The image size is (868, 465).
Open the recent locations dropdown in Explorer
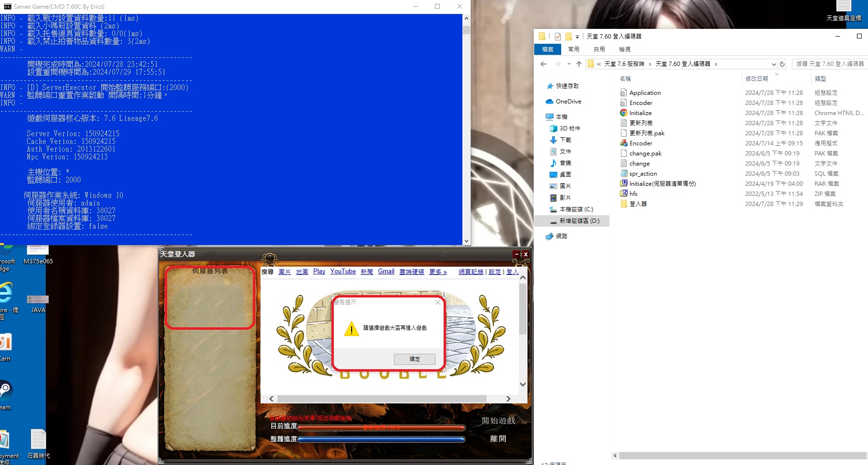569,64
